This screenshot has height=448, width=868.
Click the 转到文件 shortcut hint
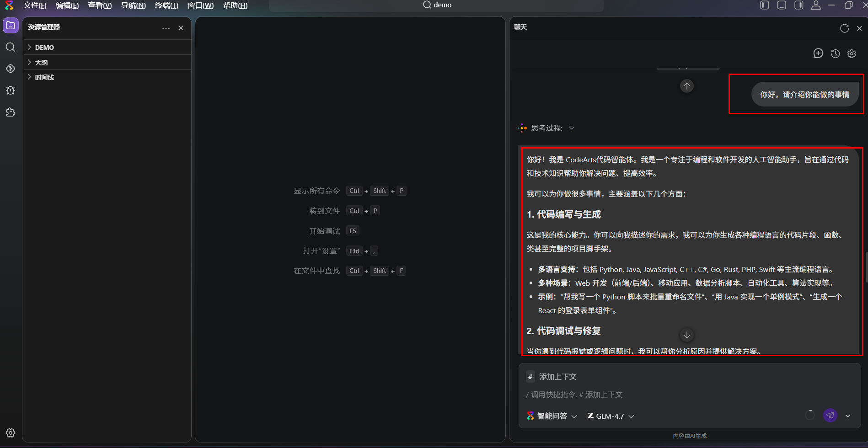tap(325, 211)
